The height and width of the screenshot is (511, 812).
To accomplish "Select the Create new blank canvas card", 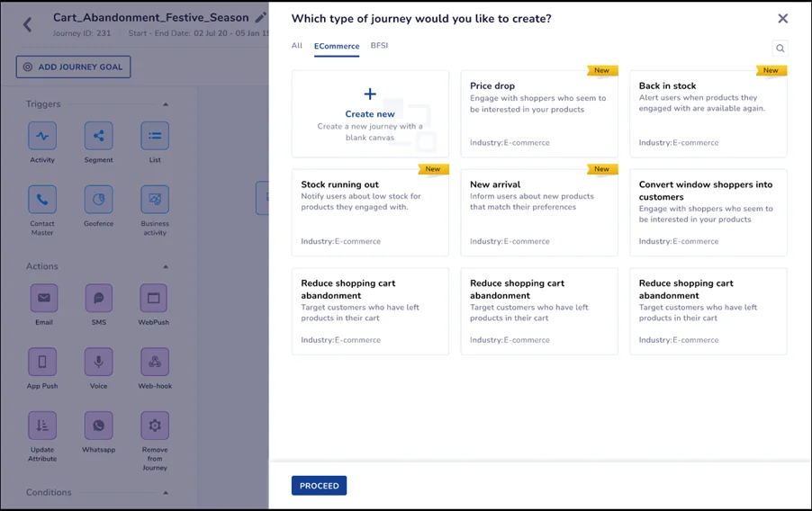I will pyautogui.click(x=370, y=114).
